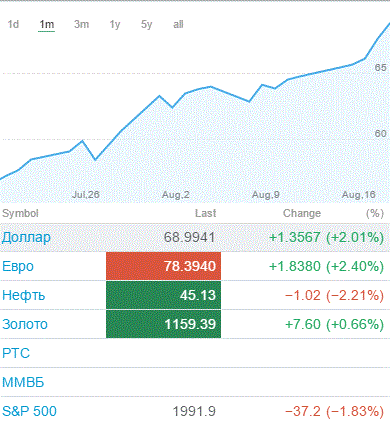The width and height of the screenshot is (390, 425).
Task: Switch chart to 1m range
Action: coord(46,24)
